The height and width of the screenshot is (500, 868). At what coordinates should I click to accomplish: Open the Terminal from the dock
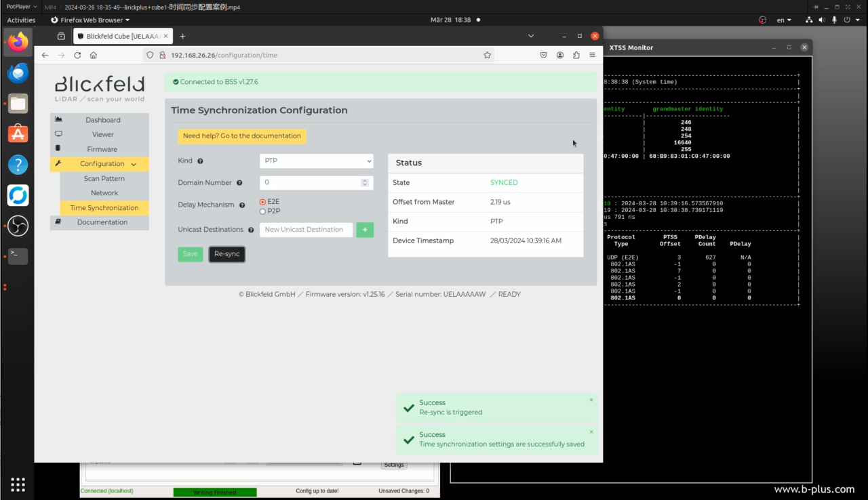point(18,256)
